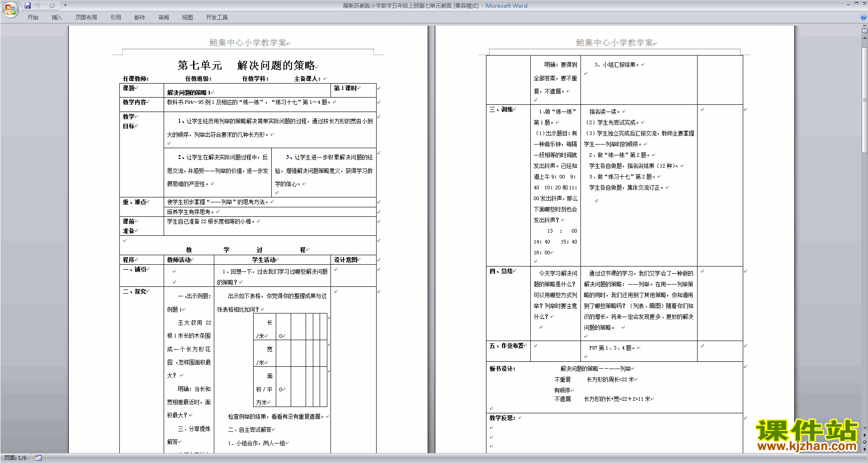Screen dimensions: 868x463
Task: Switch to the 页面布局 tab
Action: click(86, 18)
